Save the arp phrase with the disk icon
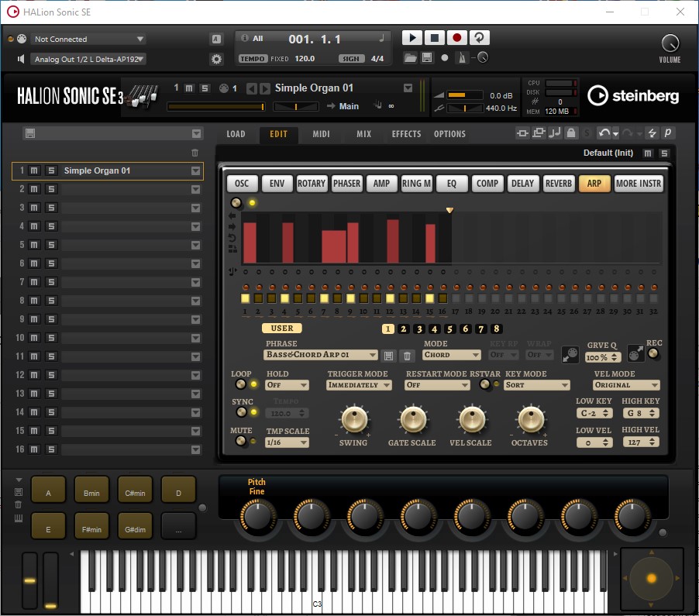The height and width of the screenshot is (616, 699). pyautogui.click(x=388, y=355)
